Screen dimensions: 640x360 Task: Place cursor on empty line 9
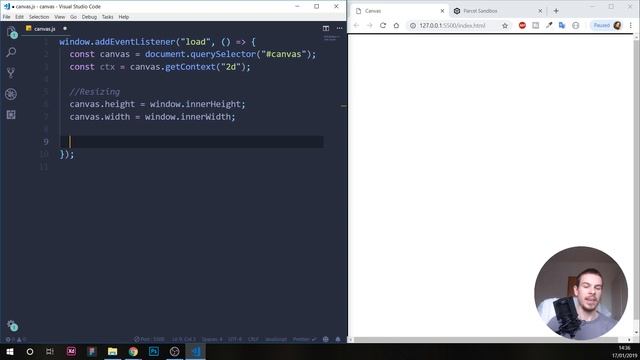(x=192, y=142)
